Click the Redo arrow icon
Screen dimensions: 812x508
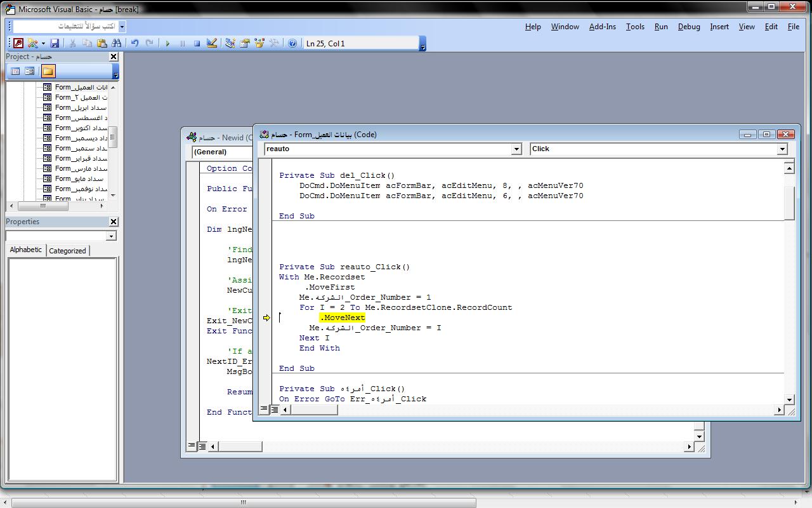pyautogui.click(x=150, y=43)
